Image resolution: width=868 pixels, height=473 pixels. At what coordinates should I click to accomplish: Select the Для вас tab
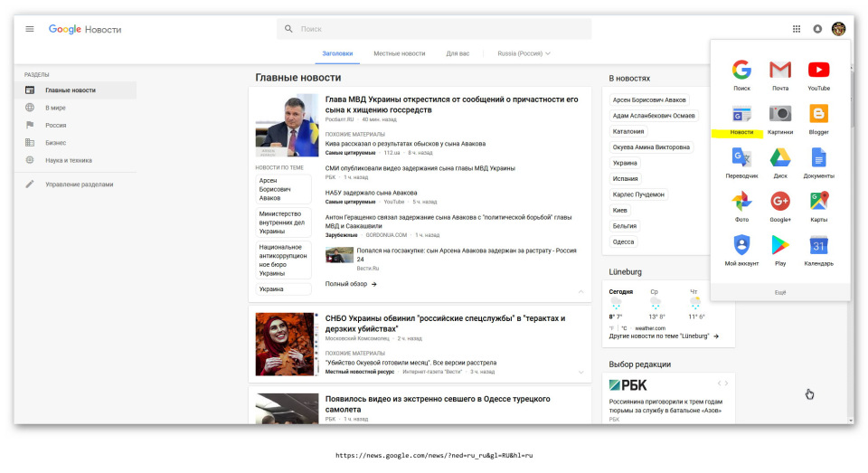click(458, 53)
